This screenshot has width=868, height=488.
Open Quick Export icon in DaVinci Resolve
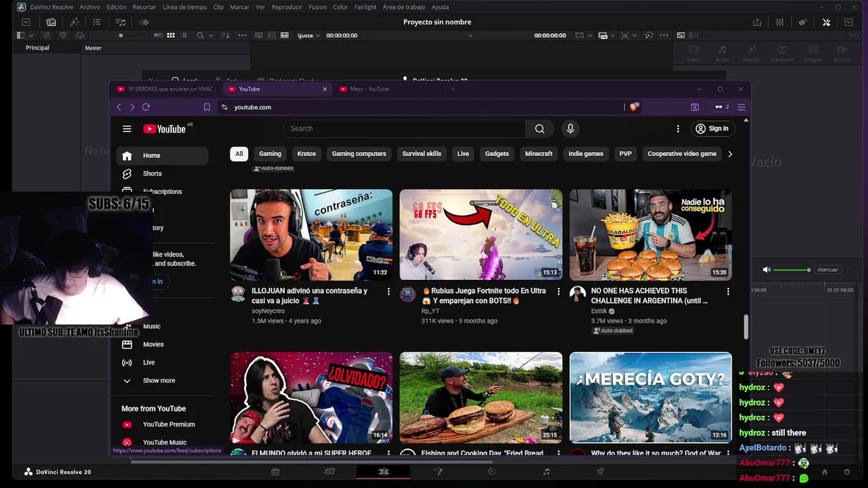[757, 22]
